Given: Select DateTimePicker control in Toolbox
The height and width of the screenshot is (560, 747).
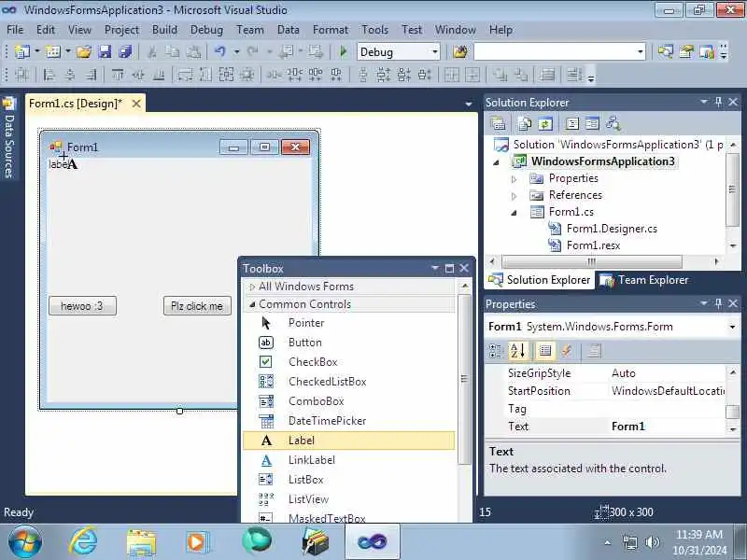Looking at the screenshot, I should click(348, 421).
